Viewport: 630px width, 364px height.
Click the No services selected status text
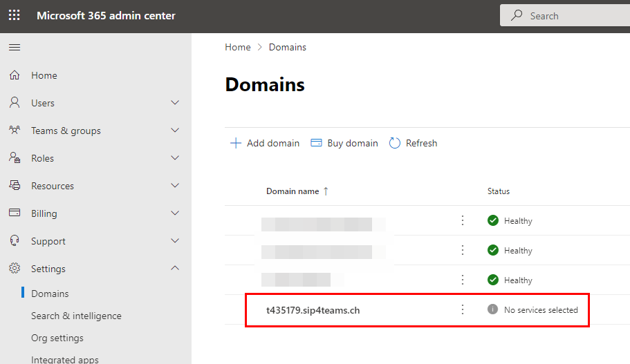coord(541,310)
